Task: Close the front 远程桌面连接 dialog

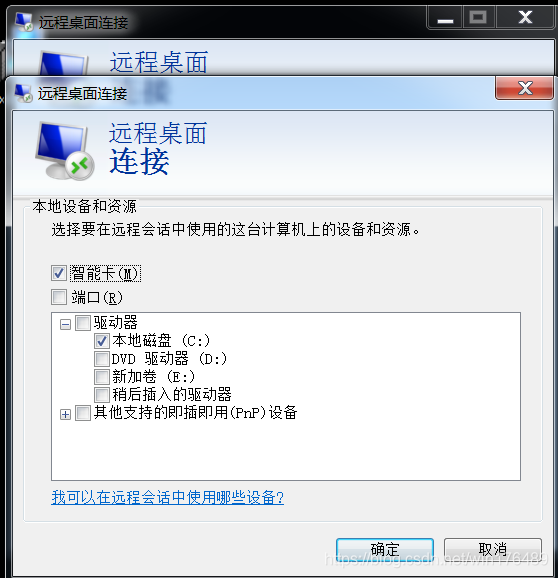Action: pos(524,88)
